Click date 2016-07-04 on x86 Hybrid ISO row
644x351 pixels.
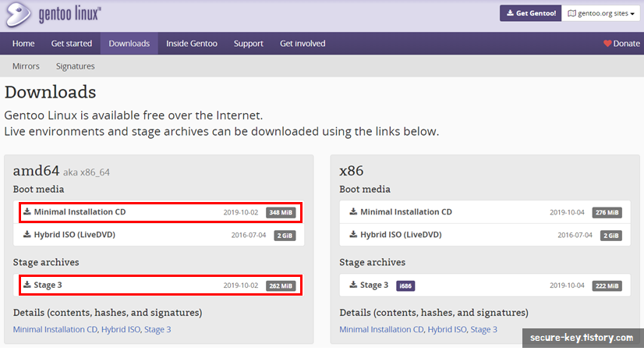click(575, 236)
